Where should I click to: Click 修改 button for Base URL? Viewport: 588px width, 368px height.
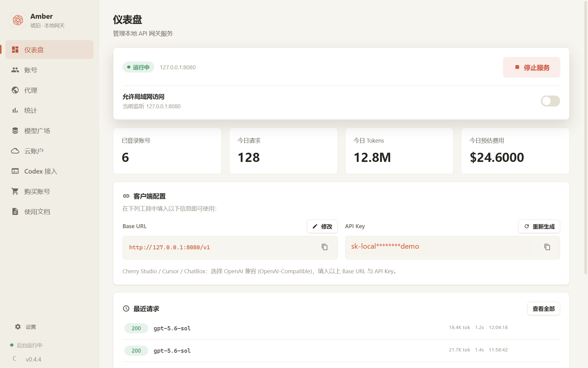322,226
